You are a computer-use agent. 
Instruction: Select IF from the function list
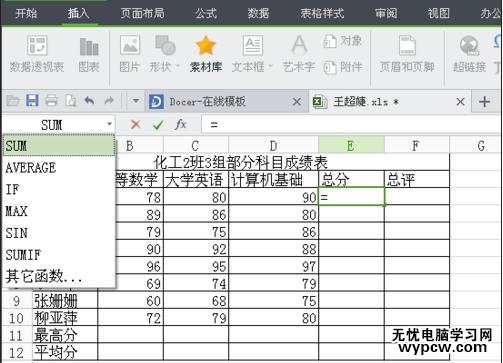59,189
